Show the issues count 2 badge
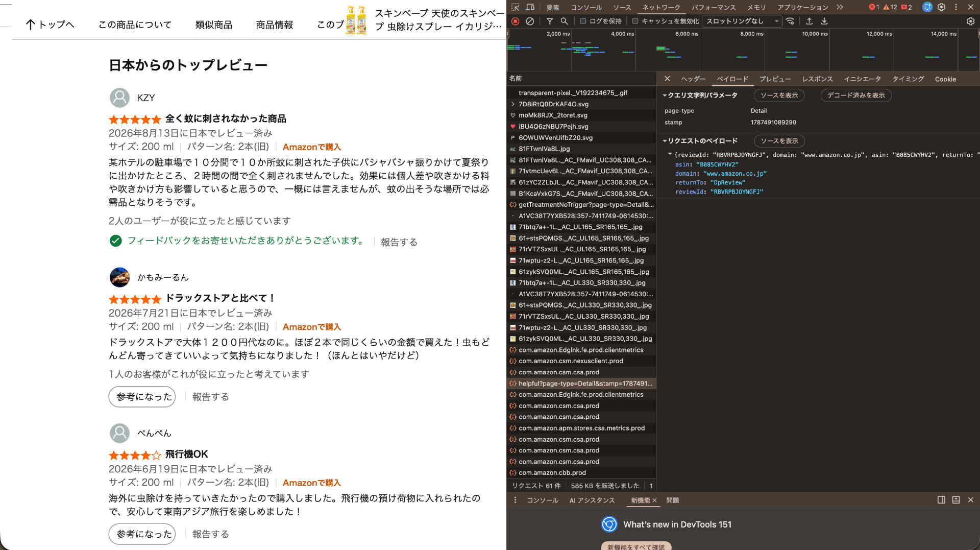The width and height of the screenshot is (980, 550). (906, 7)
